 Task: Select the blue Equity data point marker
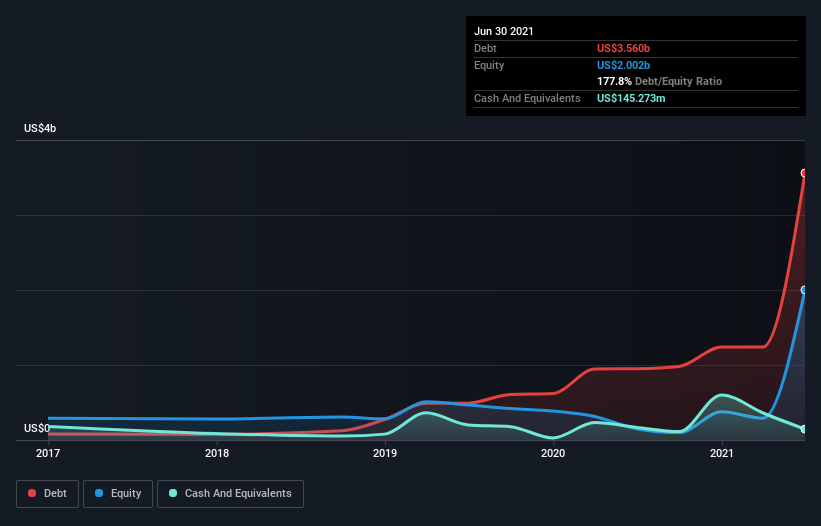(x=804, y=290)
